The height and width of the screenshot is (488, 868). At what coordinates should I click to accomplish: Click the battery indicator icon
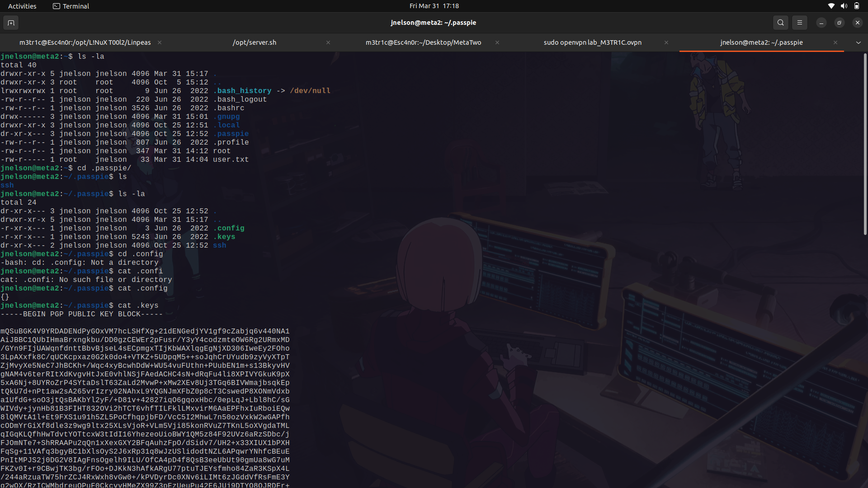(x=857, y=6)
